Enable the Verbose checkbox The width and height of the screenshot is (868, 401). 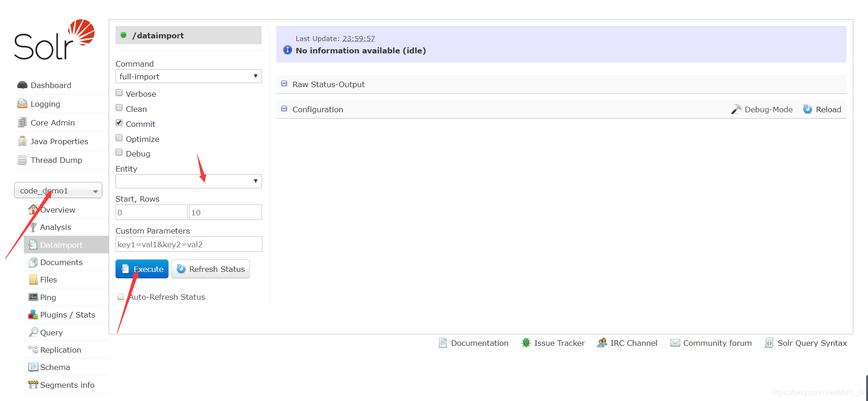coord(119,93)
